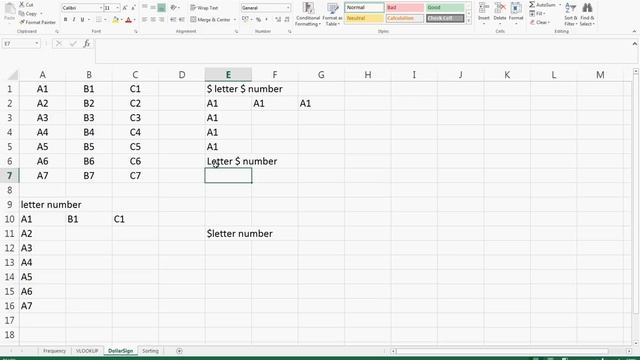Apply the red Font Color A
Image resolution: width=640 pixels, height=360 pixels.
click(x=129, y=20)
